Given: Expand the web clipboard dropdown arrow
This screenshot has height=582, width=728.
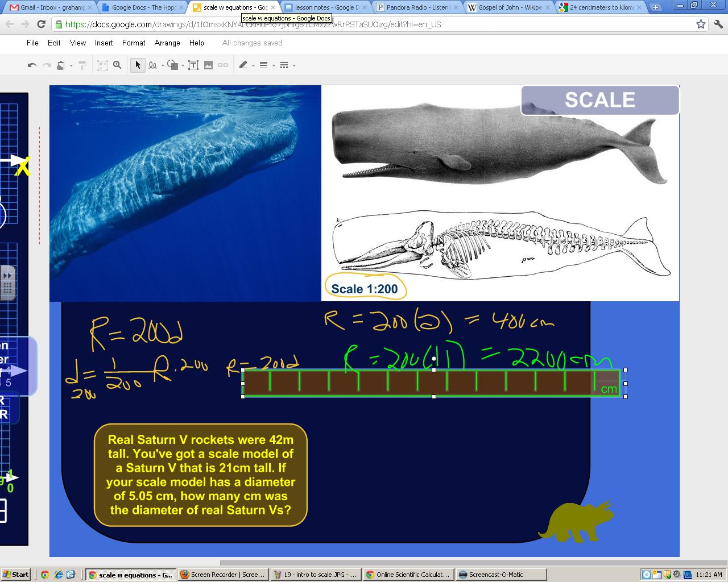Looking at the screenshot, I should (71, 66).
